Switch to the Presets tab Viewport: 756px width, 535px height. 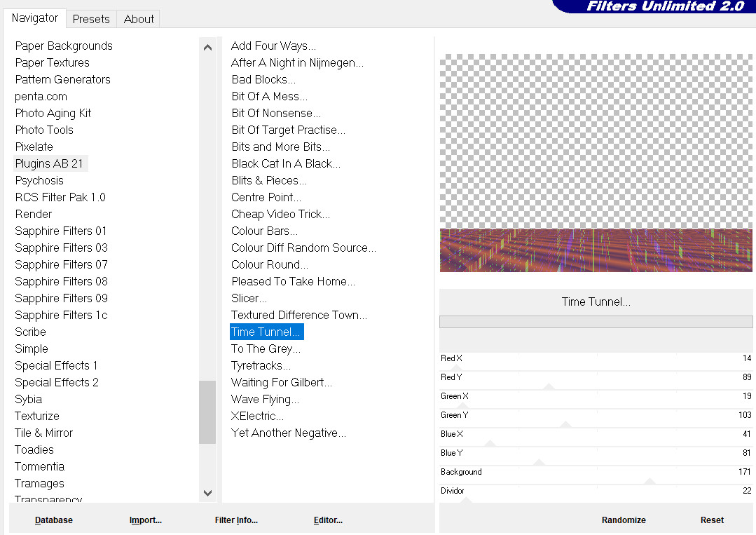point(91,19)
